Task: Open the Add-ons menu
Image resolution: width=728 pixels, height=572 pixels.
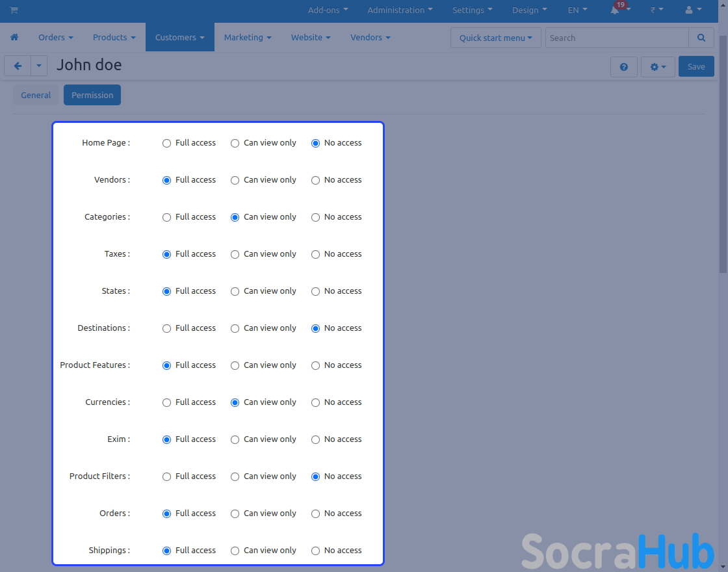Action: pyautogui.click(x=328, y=10)
